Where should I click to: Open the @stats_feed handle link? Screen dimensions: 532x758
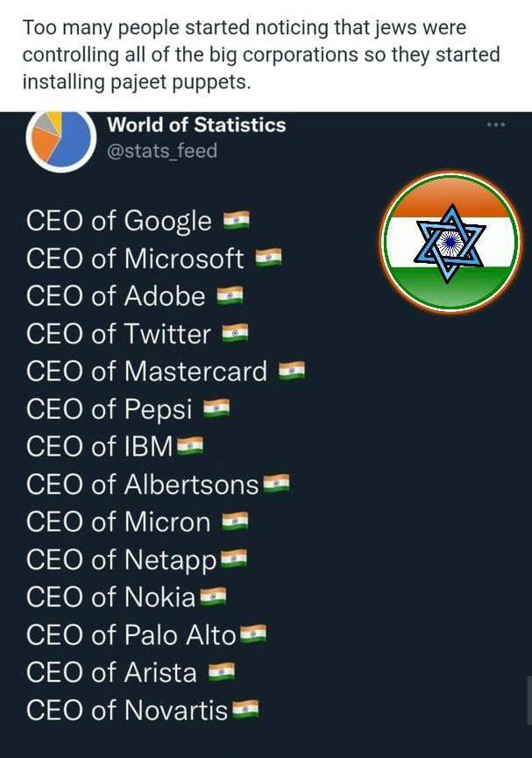(x=162, y=151)
